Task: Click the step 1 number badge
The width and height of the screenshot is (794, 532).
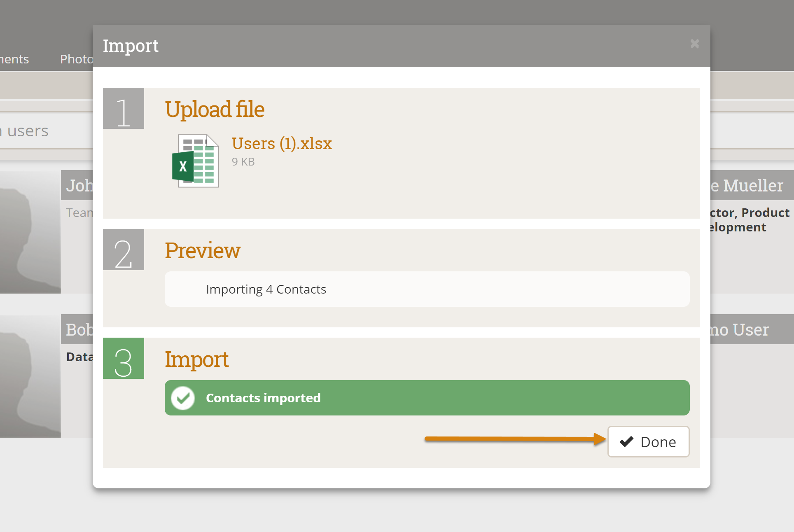Action: click(123, 108)
